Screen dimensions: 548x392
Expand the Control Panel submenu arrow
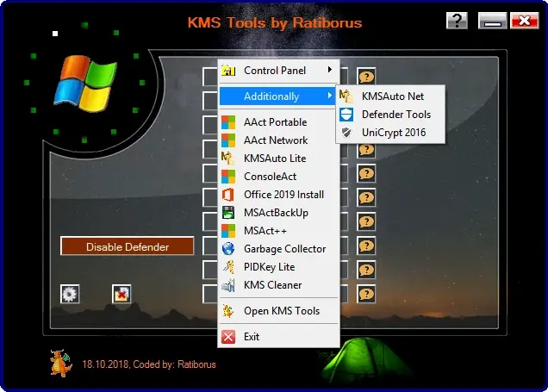pyautogui.click(x=329, y=70)
